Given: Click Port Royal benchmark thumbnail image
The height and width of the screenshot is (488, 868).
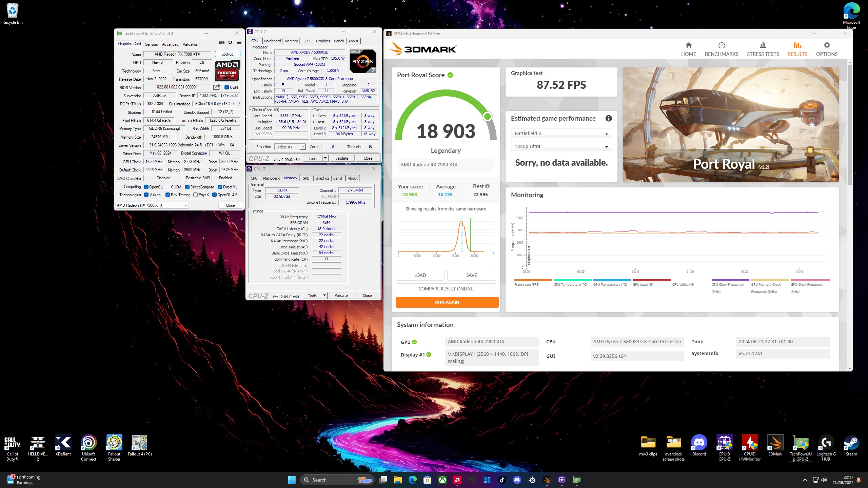Looking at the screenshot, I should (x=731, y=125).
